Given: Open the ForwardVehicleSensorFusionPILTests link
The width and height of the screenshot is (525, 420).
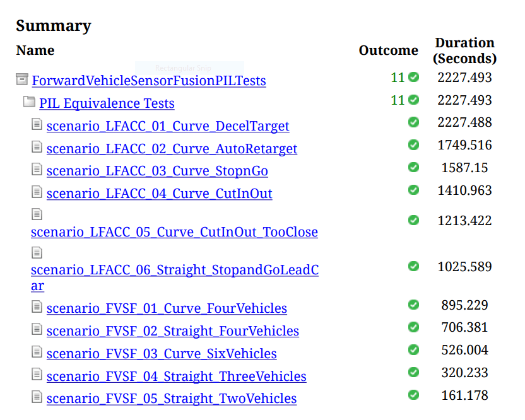Looking at the screenshot, I should coord(149,81).
